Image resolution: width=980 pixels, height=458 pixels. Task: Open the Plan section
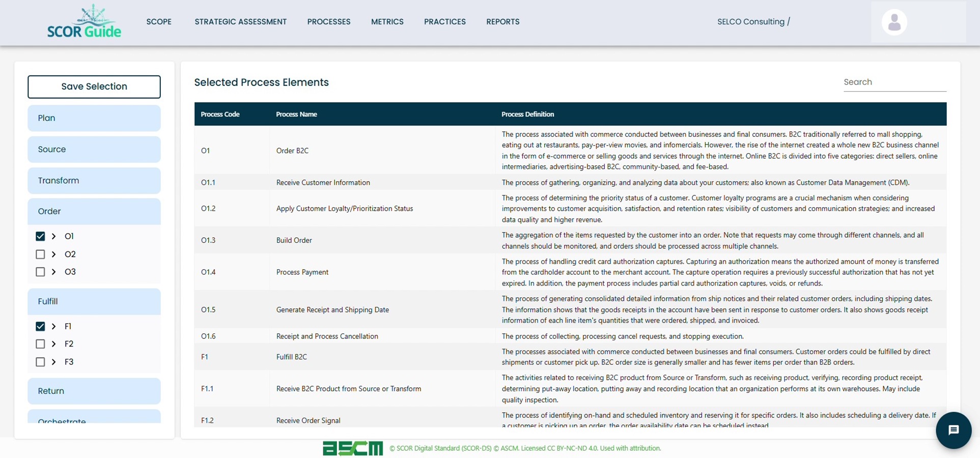(x=94, y=118)
